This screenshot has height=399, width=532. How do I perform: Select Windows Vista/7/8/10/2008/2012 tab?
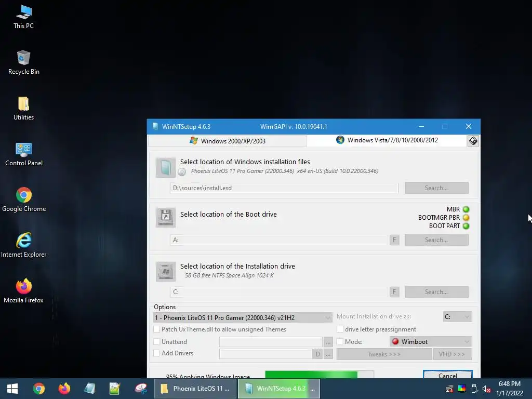click(x=387, y=140)
